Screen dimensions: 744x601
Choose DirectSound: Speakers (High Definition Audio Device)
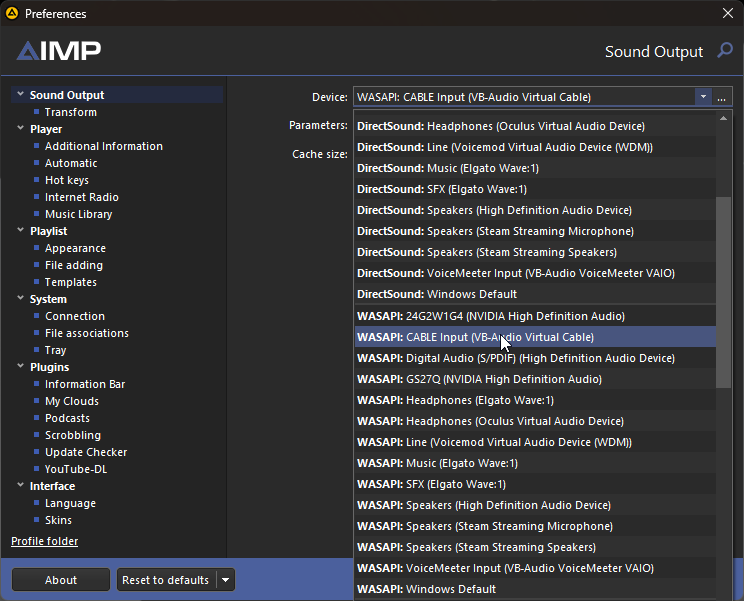[x=535, y=210]
